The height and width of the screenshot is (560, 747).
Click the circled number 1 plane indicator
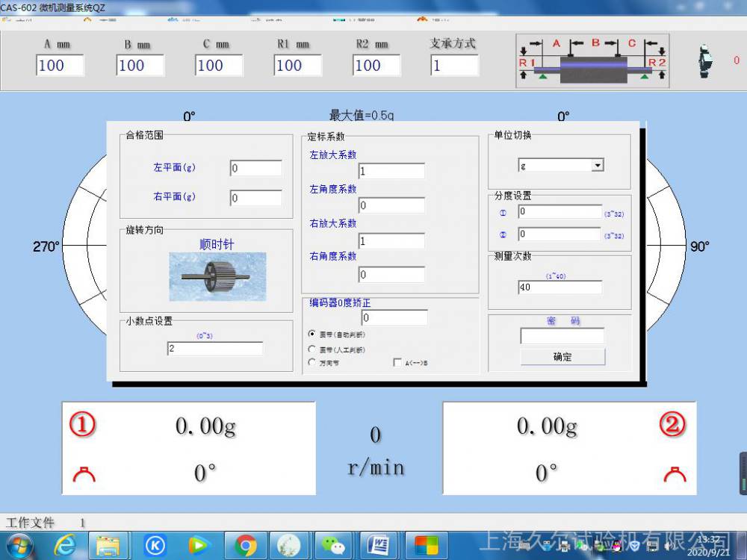click(83, 425)
